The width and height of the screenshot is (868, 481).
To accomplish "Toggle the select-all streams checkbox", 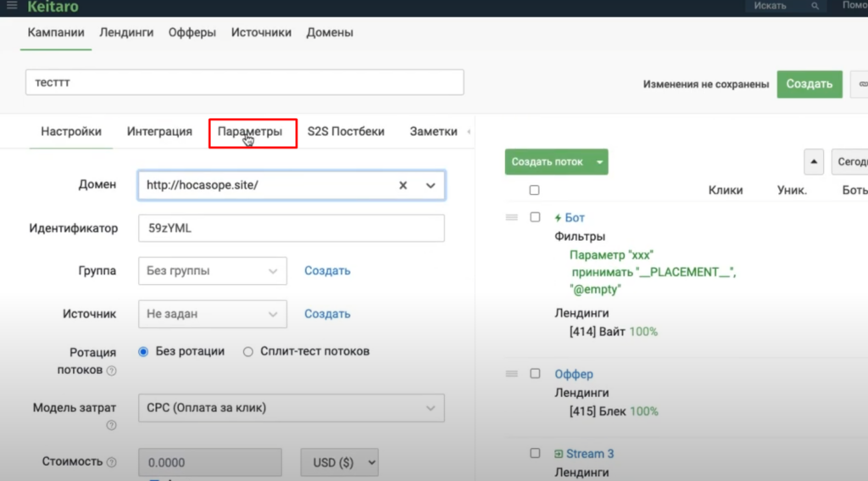I will (534, 191).
